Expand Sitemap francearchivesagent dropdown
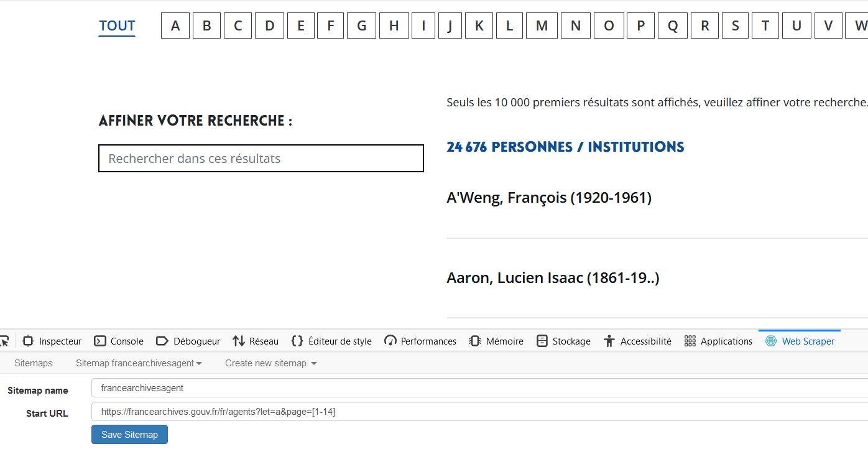The width and height of the screenshot is (868, 454). click(139, 363)
